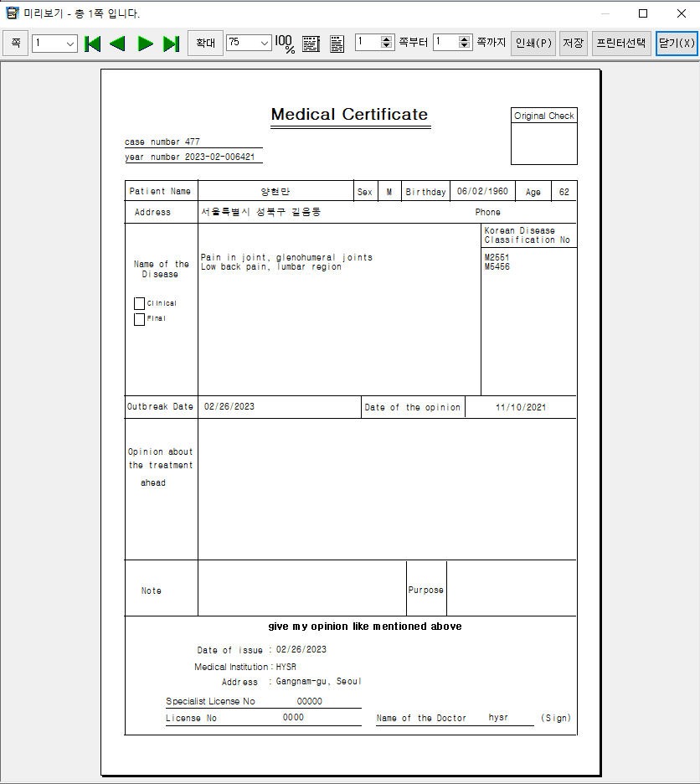700x784 pixels.
Task: Open 프린터선택 printer selection
Action: pos(620,43)
